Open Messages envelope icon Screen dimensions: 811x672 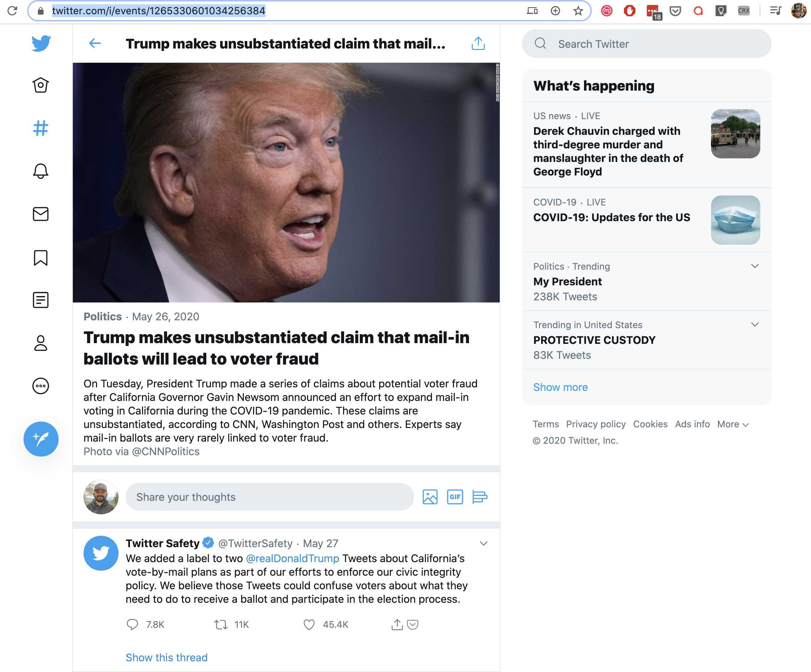click(x=41, y=214)
